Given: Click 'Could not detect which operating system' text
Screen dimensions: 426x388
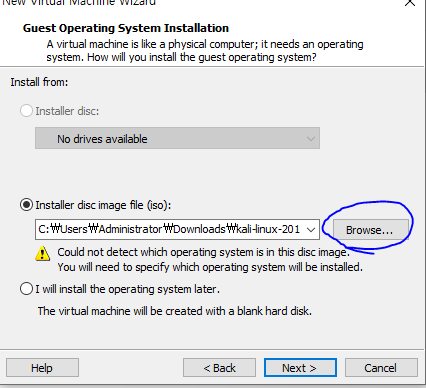Looking at the screenshot, I should click(x=203, y=252).
